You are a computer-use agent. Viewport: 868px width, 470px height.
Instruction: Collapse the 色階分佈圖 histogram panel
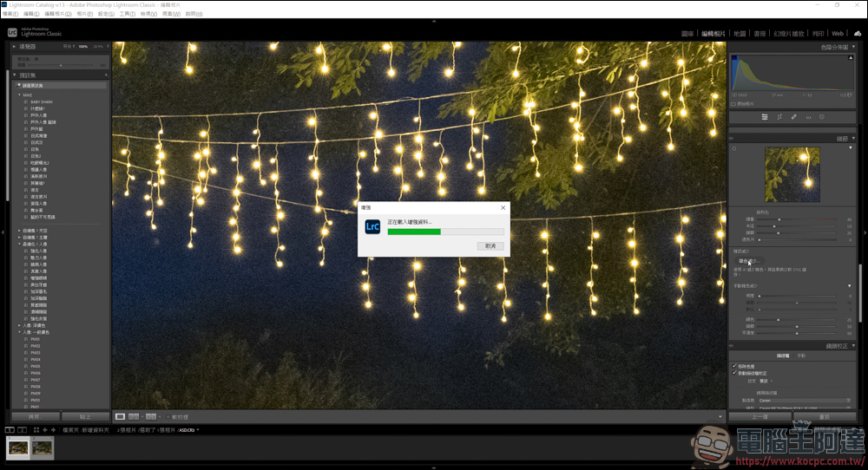854,47
